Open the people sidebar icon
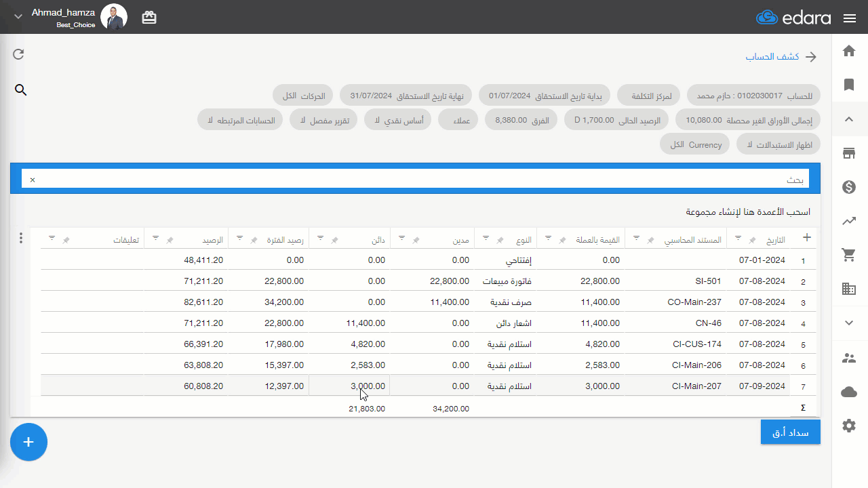868x488 pixels. pyautogui.click(x=849, y=357)
